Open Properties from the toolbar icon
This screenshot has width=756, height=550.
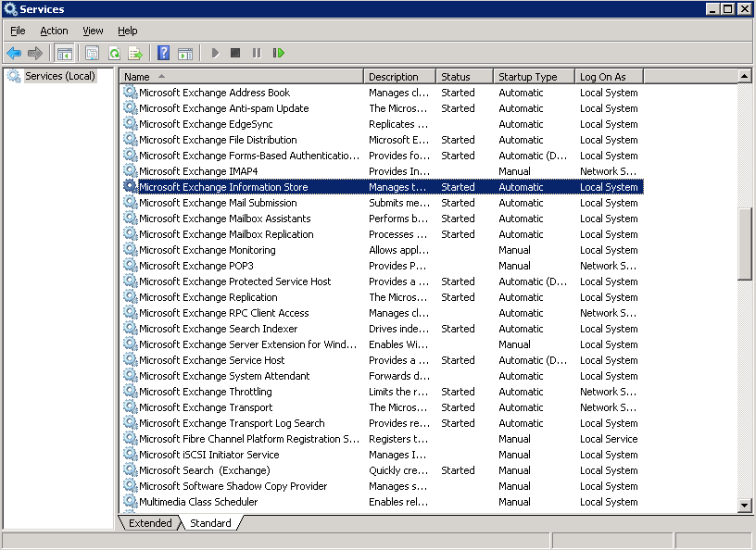pos(92,53)
